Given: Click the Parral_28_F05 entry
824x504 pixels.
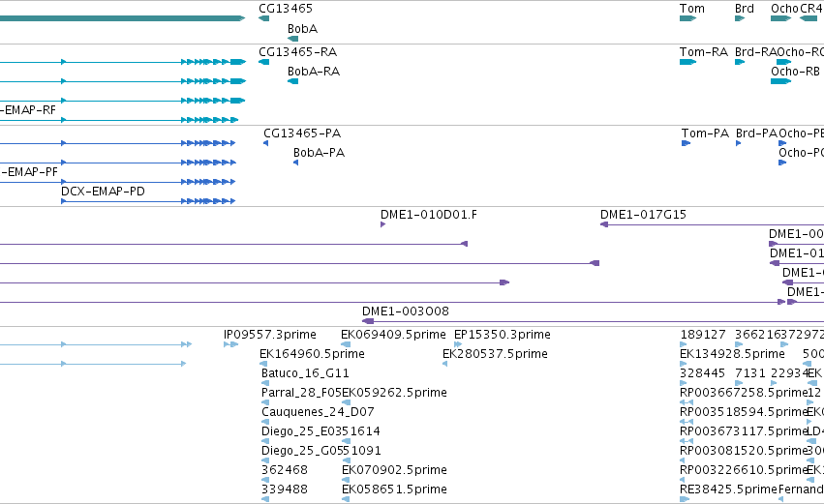Looking at the screenshot, I should [301, 393].
